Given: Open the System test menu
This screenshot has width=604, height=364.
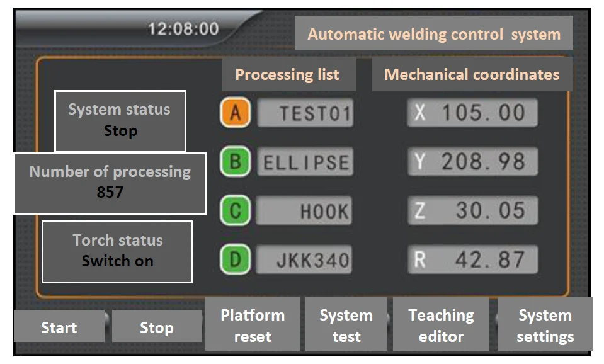Looking at the screenshot, I should (x=346, y=325).
